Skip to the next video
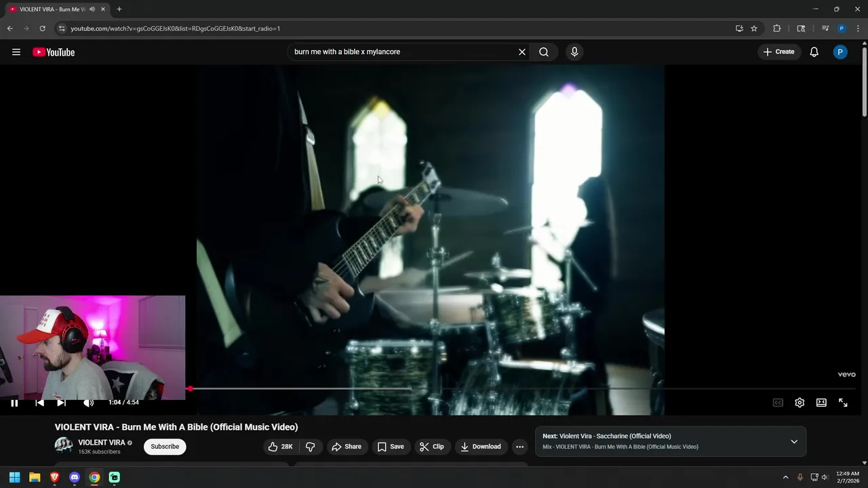Viewport: 868px width, 488px height. pos(61,403)
